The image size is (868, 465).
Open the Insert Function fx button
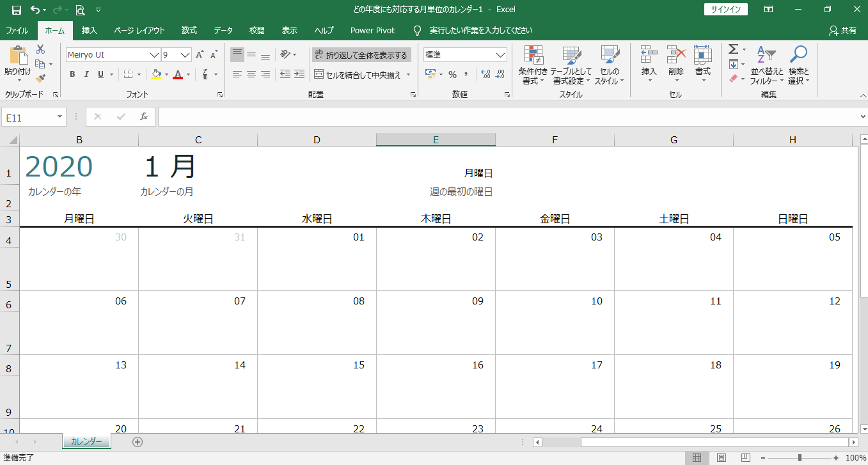(x=144, y=117)
